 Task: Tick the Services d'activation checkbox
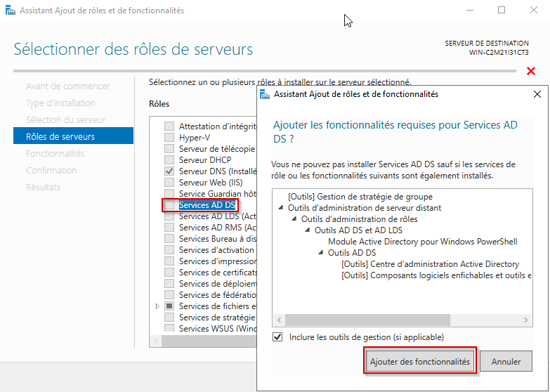169,250
